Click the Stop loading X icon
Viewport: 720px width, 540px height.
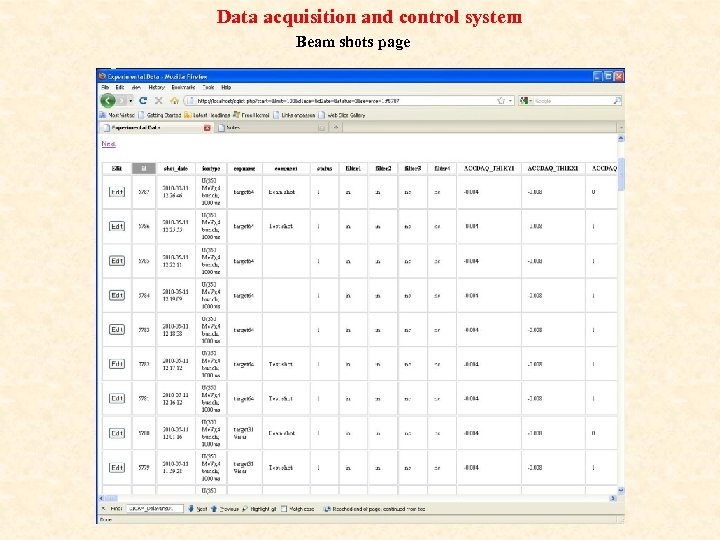(x=158, y=100)
